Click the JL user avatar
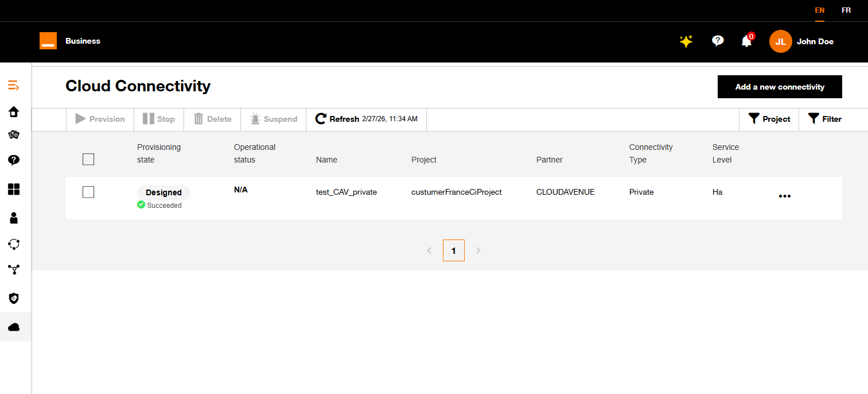Viewport: 868px width, 394px height. [781, 41]
